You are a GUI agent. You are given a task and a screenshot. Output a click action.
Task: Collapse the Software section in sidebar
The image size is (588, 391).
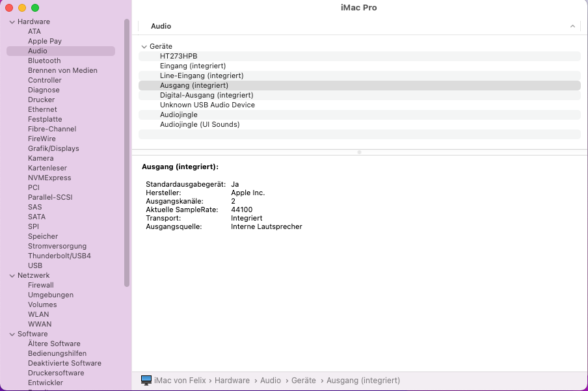12,334
